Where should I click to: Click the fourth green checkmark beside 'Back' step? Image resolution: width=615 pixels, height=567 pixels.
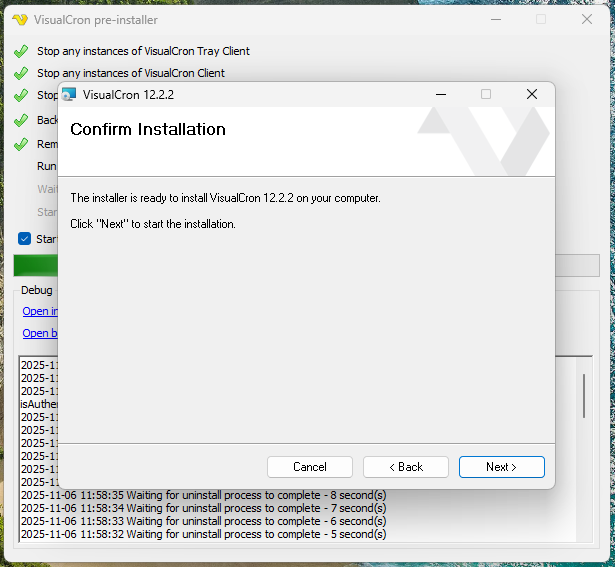tap(21, 120)
